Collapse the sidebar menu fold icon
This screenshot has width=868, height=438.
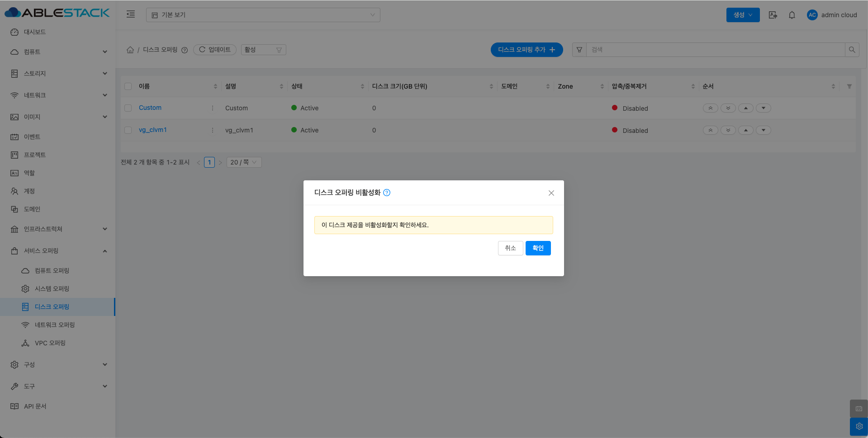click(131, 14)
